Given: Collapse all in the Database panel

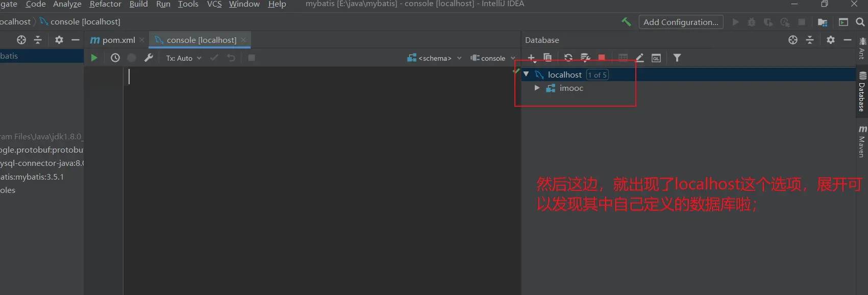Looking at the screenshot, I should 810,40.
